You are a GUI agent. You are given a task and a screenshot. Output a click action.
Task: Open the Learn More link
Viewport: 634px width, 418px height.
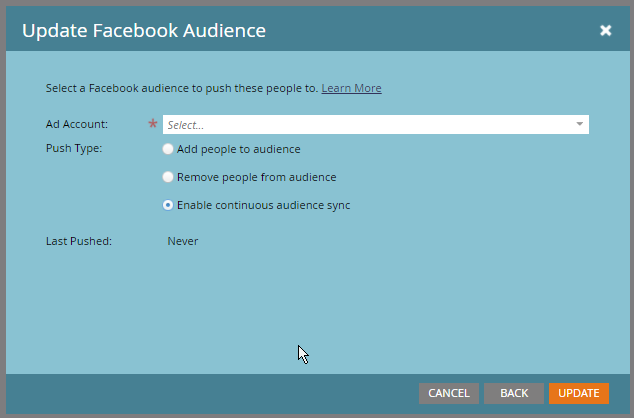pos(351,88)
